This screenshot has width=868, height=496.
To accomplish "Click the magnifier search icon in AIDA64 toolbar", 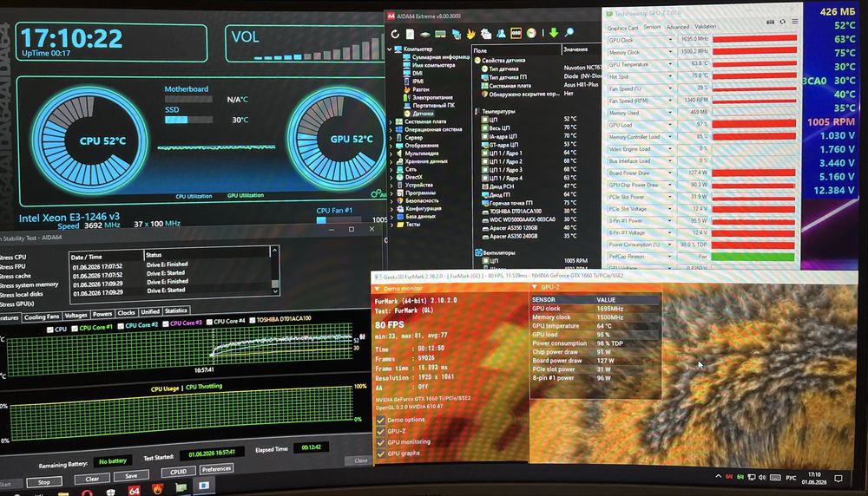I will (569, 33).
